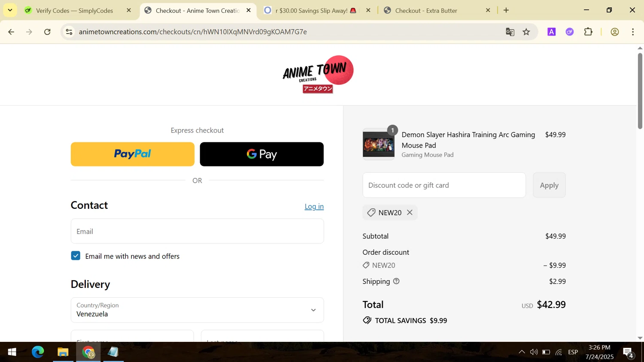Pay with PayPal express checkout

coord(133,154)
